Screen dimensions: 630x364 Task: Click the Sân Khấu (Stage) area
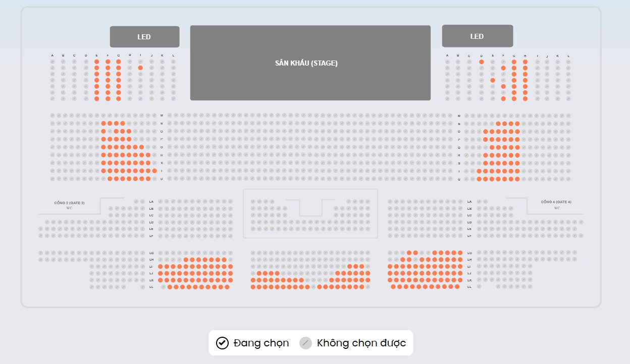(x=310, y=63)
